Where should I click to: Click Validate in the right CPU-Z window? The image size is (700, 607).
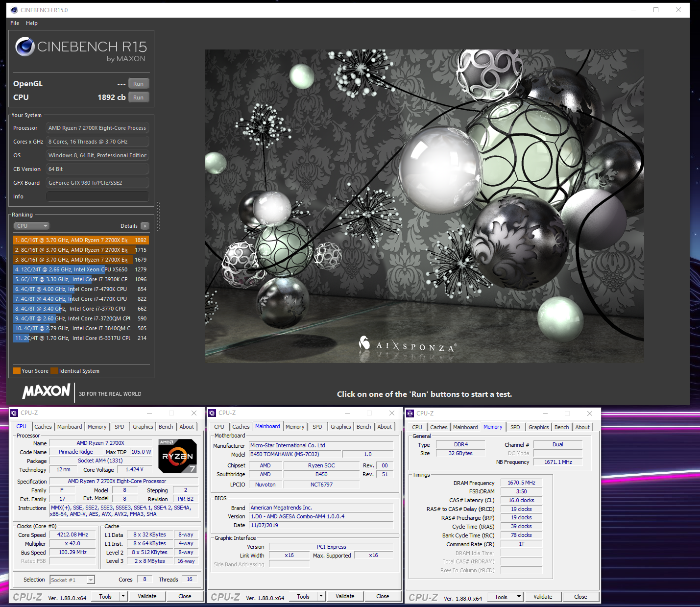click(543, 597)
